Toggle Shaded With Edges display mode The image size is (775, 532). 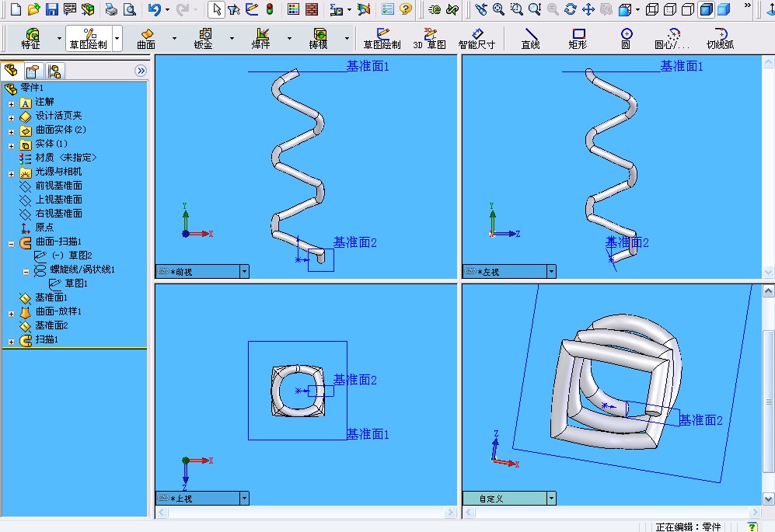point(707,9)
